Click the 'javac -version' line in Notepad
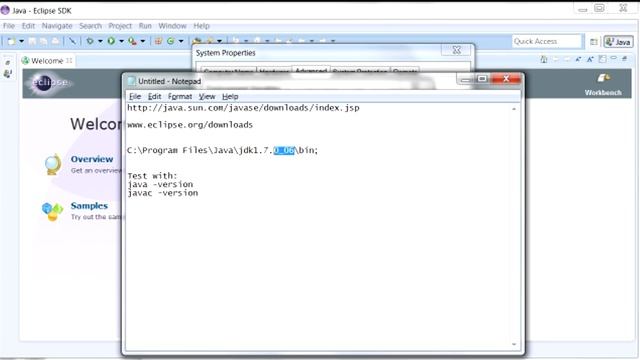The height and width of the screenshot is (360, 640). (162, 193)
